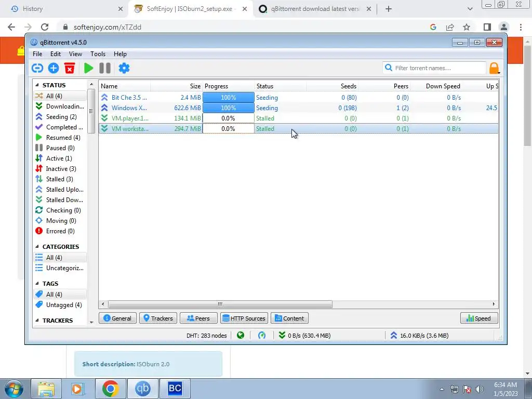The width and height of the screenshot is (532, 399).
Task: Click the Pause torrents icon
Action: pos(105,68)
